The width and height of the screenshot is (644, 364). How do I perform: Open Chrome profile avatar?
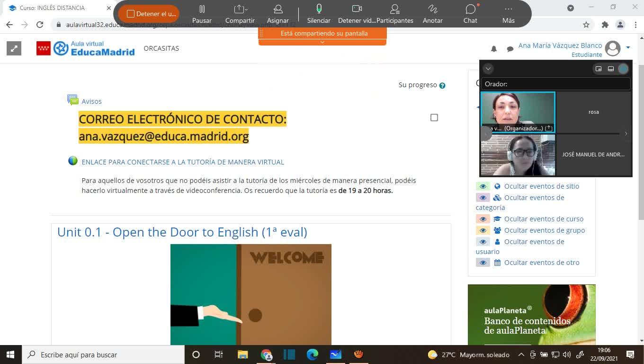(x=620, y=25)
